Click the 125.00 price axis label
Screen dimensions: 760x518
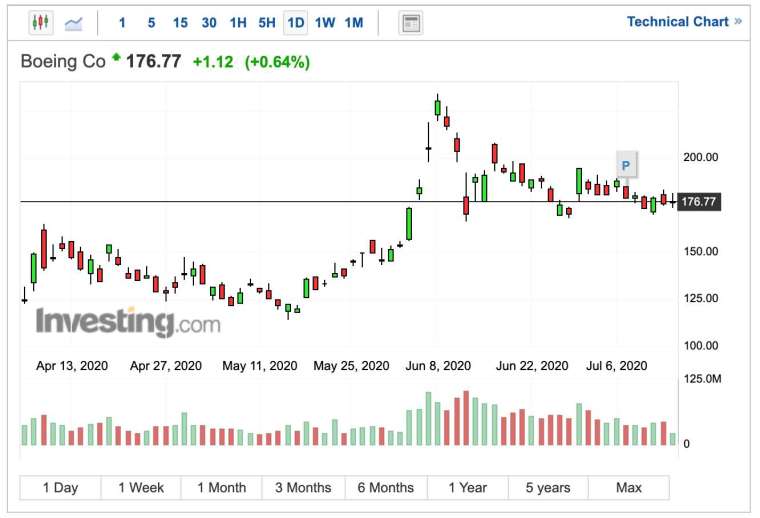pos(701,298)
